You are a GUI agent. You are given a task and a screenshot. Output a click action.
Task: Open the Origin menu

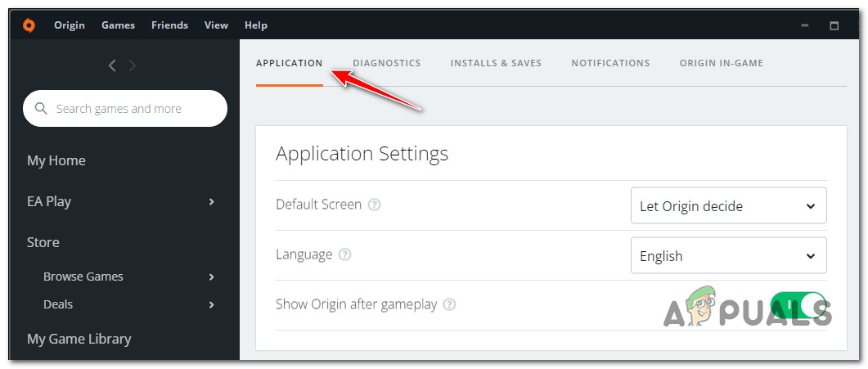click(x=70, y=25)
